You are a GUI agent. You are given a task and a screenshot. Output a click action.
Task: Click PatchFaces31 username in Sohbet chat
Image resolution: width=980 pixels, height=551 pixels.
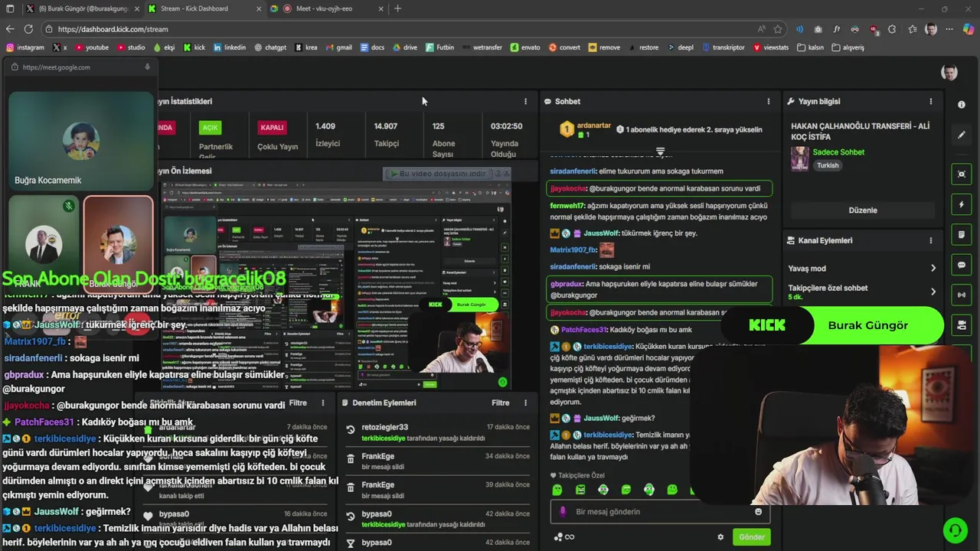click(x=583, y=330)
